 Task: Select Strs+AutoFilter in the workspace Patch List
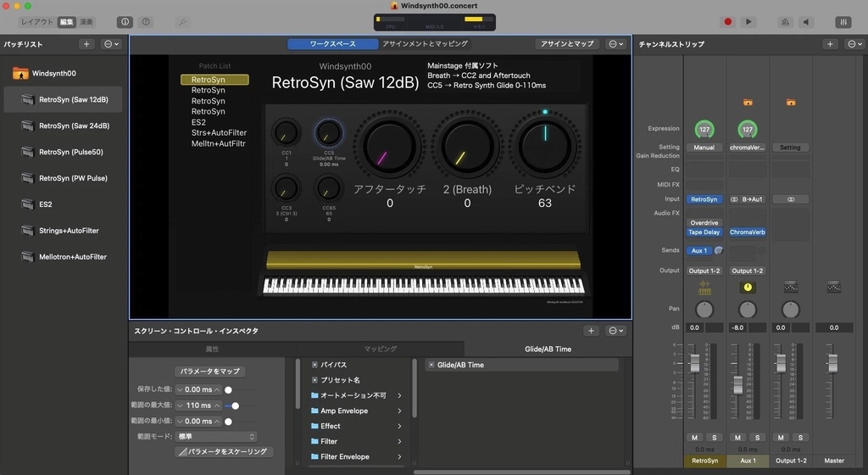pos(220,133)
